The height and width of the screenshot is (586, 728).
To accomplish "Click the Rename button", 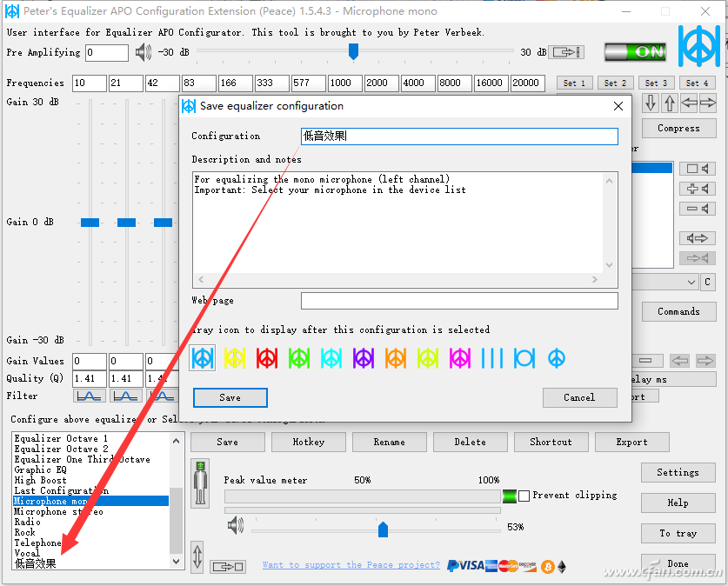I will (x=389, y=443).
